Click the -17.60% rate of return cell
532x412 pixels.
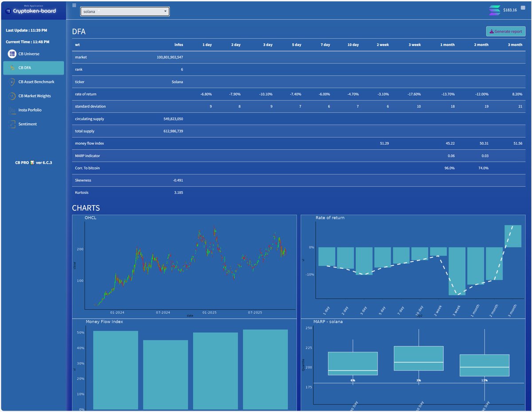point(414,94)
